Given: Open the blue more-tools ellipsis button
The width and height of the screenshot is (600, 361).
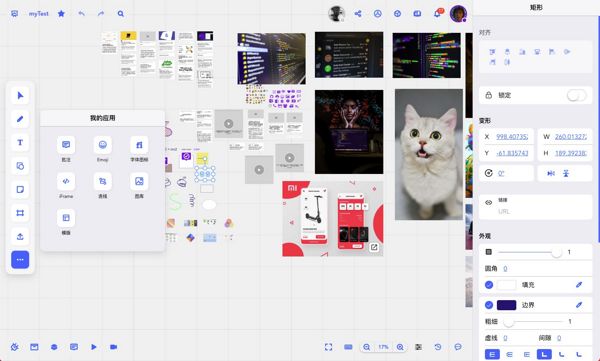Looking at the screenshot, I should pyautogui.click(x=20, y=260).
